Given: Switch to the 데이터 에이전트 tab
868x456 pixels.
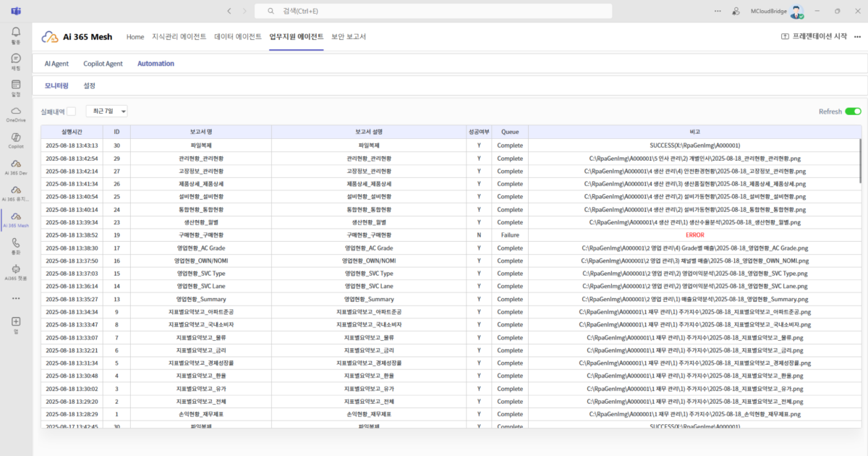Looking at the screenshot, I should click(x=238, y=37).
